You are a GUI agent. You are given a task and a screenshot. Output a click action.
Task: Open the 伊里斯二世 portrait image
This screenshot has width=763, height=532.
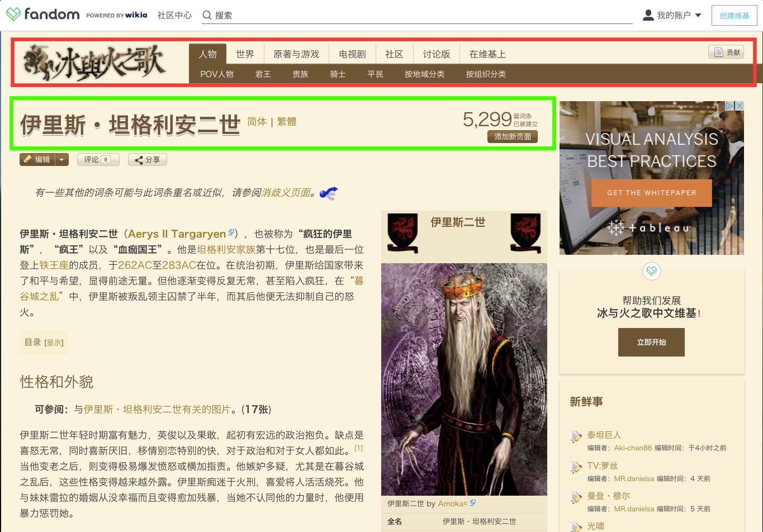tap(464, 379)
